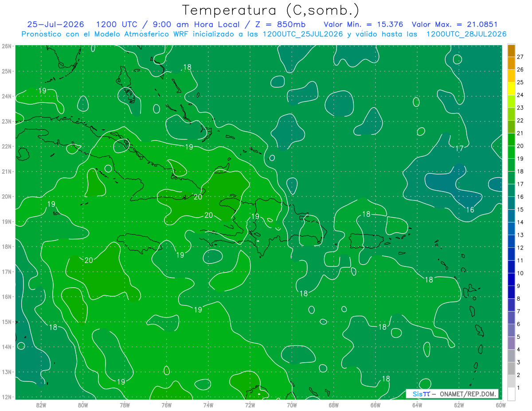Click the map title 'Temperatura (C,somb.)'

pyautogui.click(x=271, y=11)
